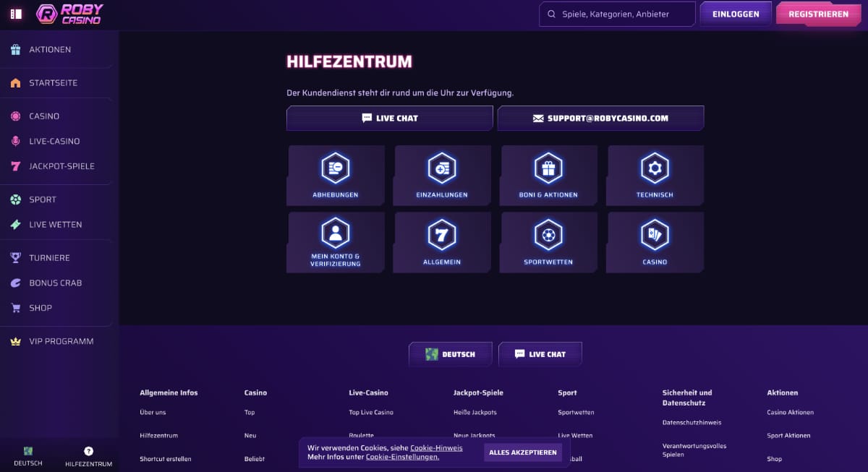Open the Heiße Jackpots footer link

click(x=475, y=412)
